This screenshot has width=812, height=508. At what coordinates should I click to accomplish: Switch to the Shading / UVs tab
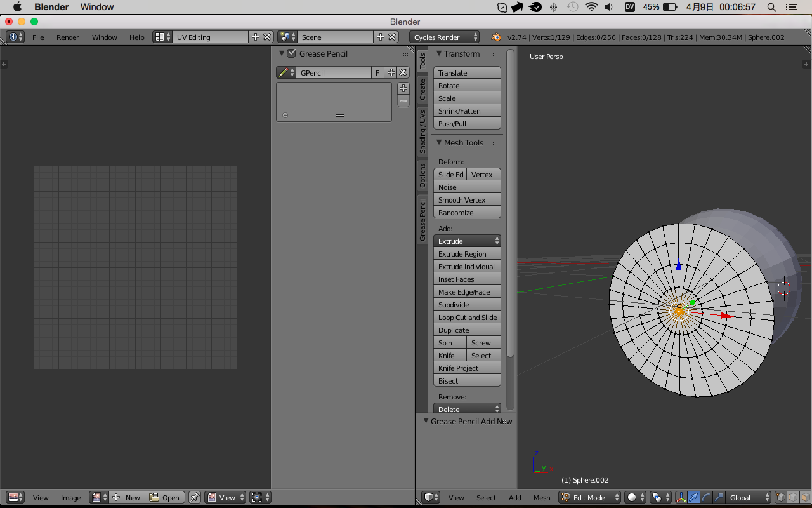422,131
